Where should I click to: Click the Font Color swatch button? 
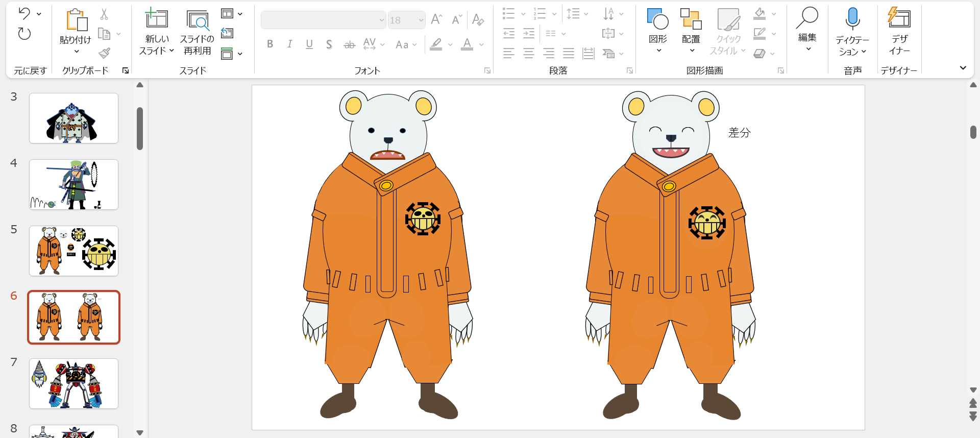(x=467, y=44)
